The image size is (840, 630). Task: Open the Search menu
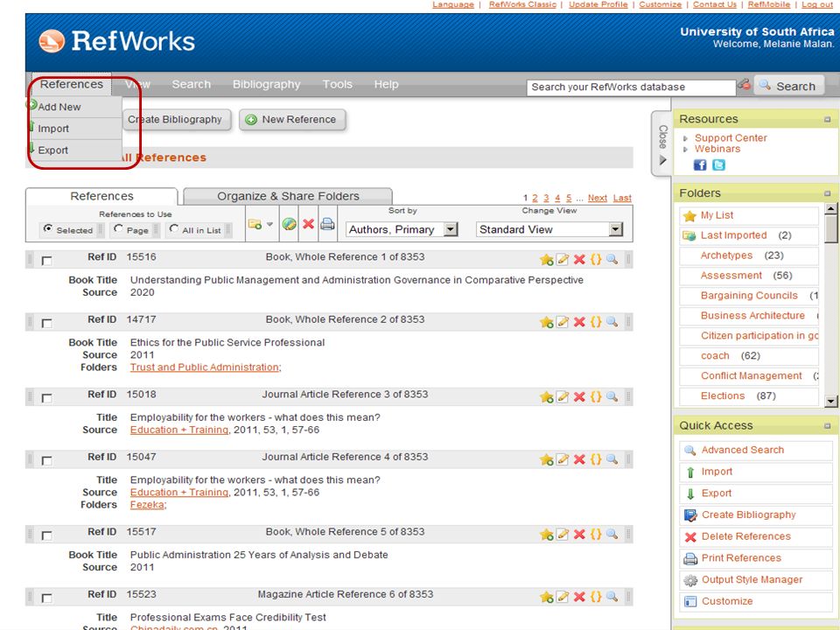point(192,84)
